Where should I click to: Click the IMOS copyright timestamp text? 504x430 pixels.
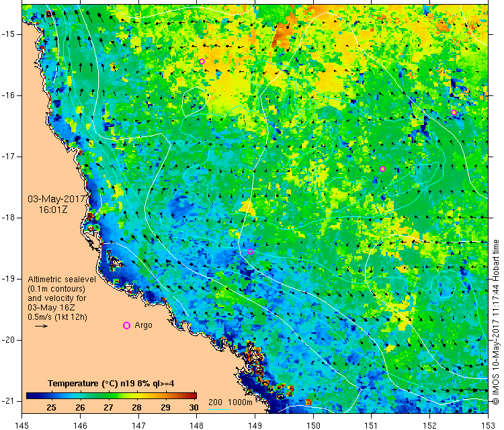pos(496,322)
